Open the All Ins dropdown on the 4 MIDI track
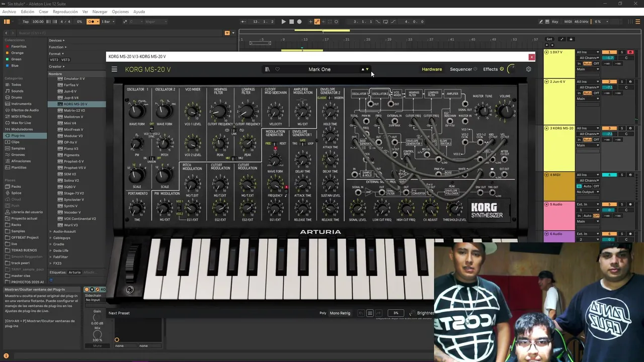644x362 pixels. click(588, 175)
